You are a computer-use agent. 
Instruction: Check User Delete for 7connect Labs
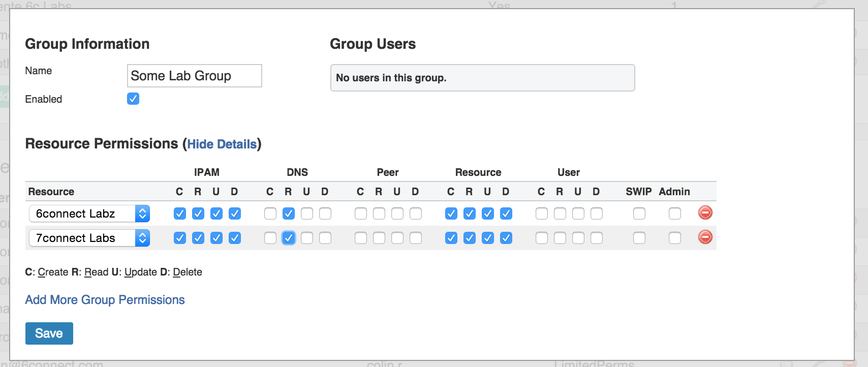click(x=596, y=238)
